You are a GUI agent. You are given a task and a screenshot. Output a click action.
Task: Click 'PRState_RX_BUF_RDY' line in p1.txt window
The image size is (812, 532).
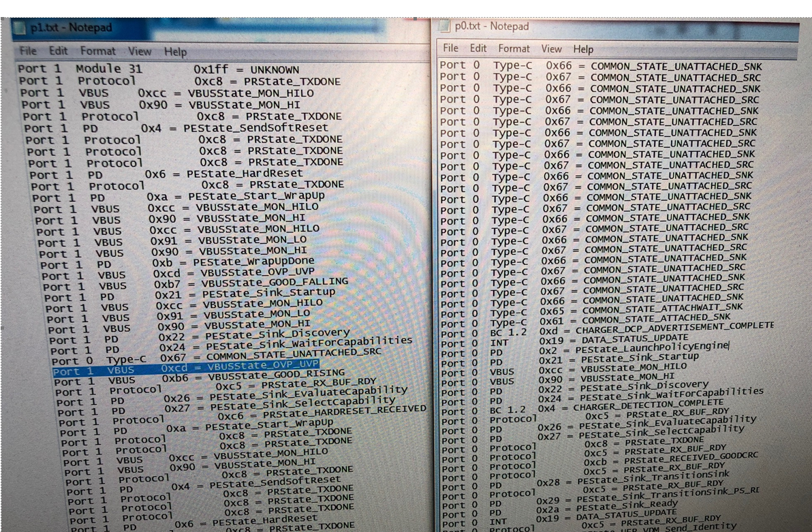[217, 386]
